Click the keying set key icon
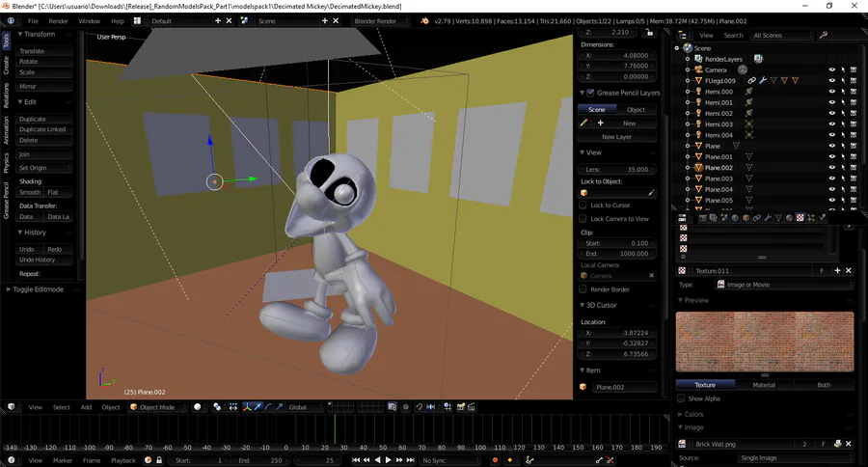This screenshot has width=868, height=467. [529, 460]
